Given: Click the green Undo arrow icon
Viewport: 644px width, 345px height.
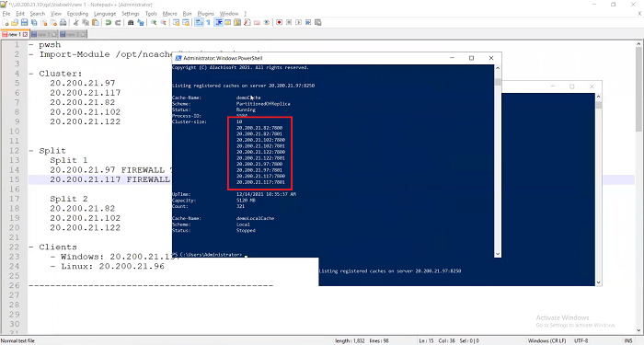Looking at the screenshot, I should [108, 23].
